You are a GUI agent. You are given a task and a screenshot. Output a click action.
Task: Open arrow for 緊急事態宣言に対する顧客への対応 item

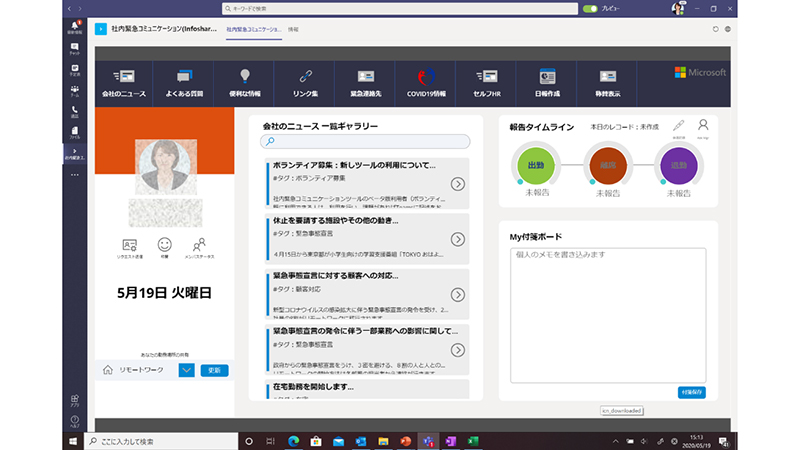coord(458,294)
